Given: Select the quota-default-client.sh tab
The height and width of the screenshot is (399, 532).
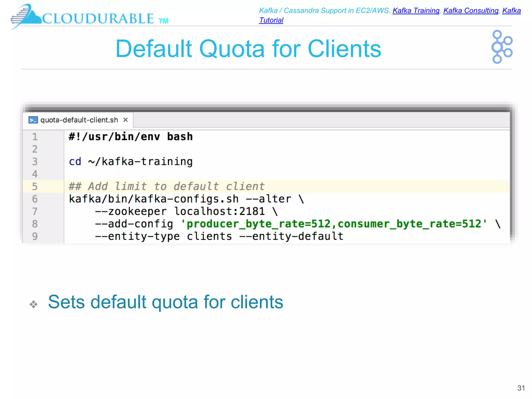Looking at the screenshot, I should point(79,120).
